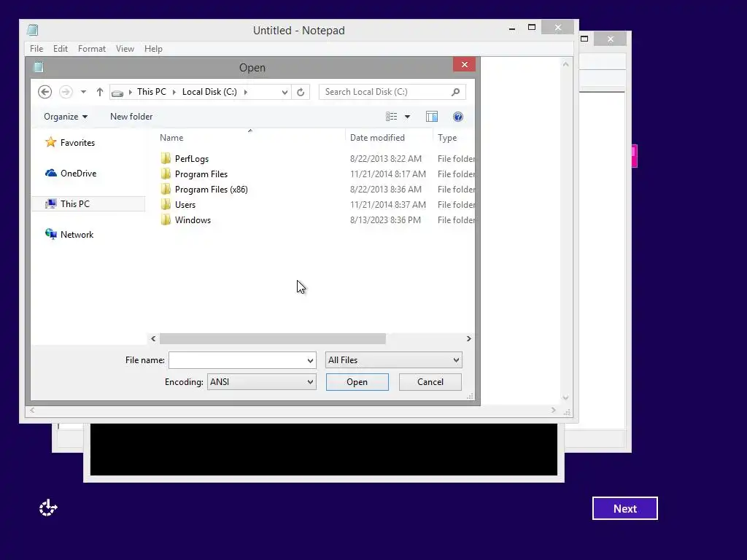Expand the address bar history dropdown
Viewport: 747px width, 560px height.
pos(285,92)
